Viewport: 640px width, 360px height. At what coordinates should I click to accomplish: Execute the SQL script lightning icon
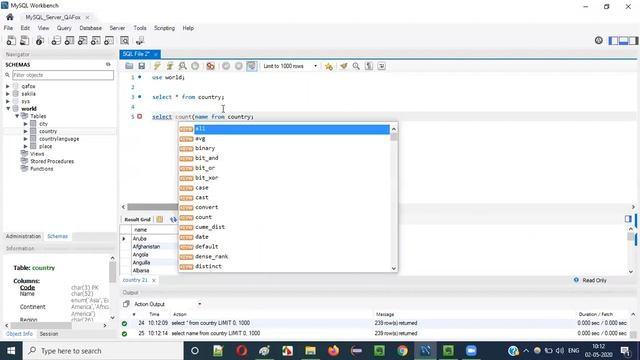(157, 66)
